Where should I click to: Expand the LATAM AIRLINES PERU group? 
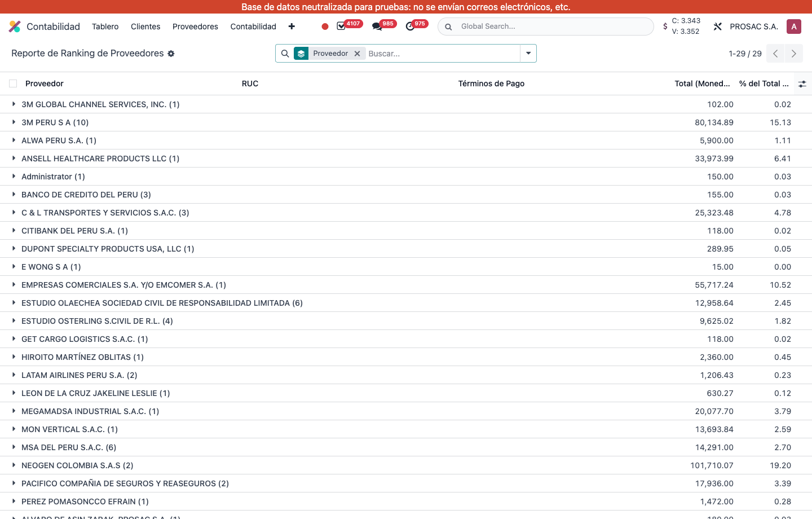tap(14, 375)
